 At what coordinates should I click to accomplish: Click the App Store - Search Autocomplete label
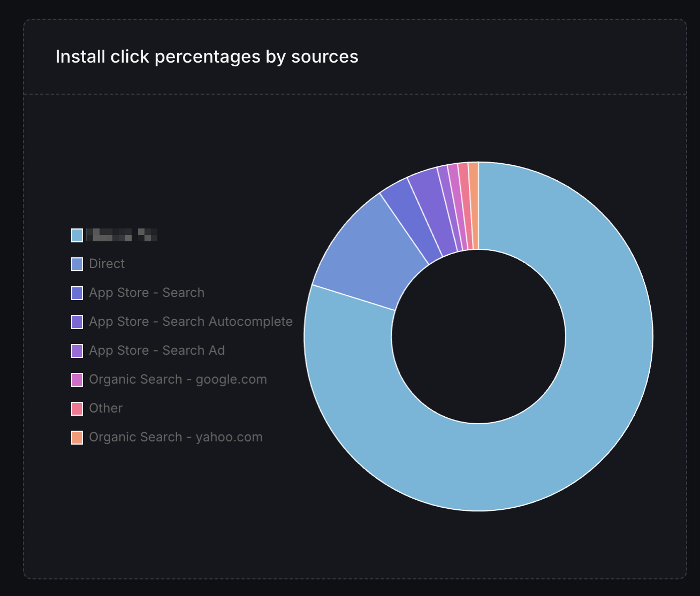point(191,322)
